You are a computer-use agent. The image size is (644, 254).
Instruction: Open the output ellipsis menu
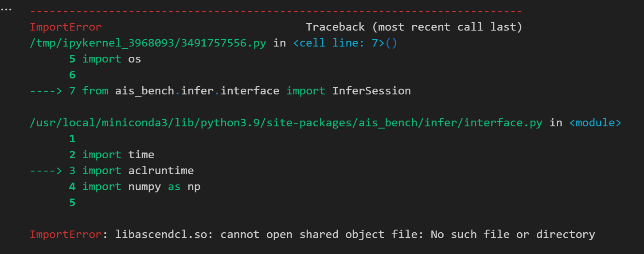pyautogui.click(x=6, y=10)
